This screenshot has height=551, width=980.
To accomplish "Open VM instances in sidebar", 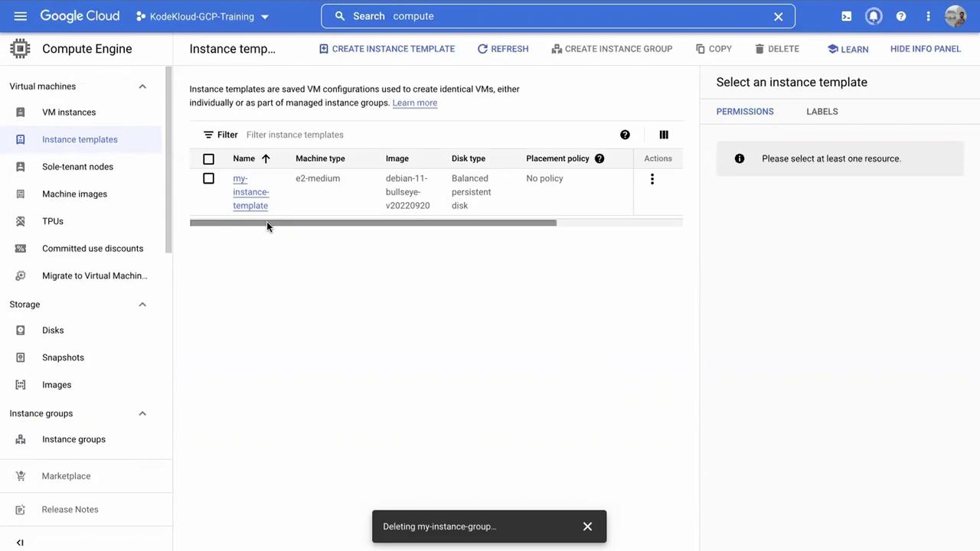I will 69,112.
